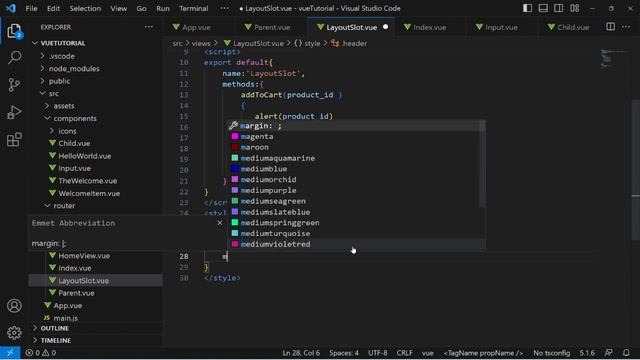
Task: Open WelcomeItem.vue in explorer
Action: coord(96,193)
